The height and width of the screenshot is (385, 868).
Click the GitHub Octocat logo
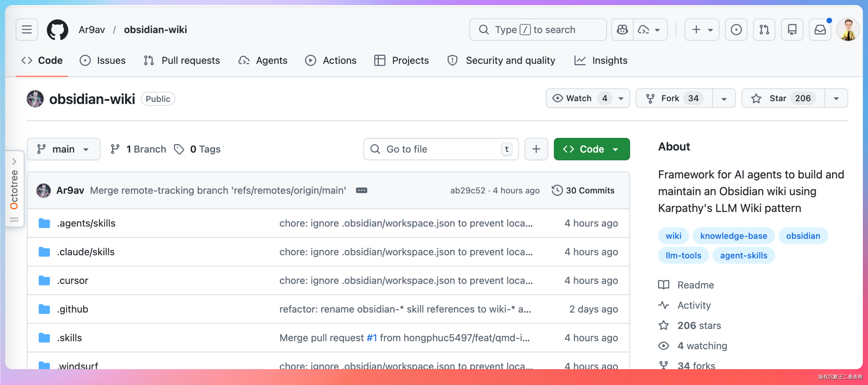(x=57, y=30)
